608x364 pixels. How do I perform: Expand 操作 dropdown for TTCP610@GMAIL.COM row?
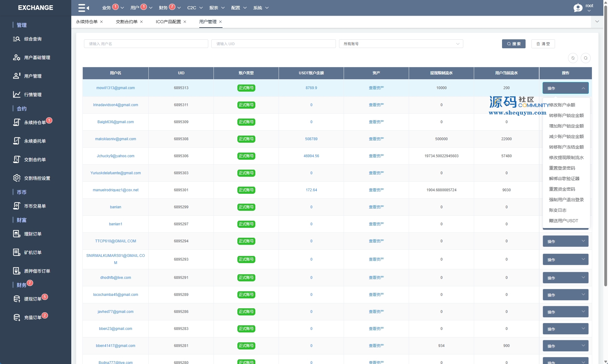point(565,241)
